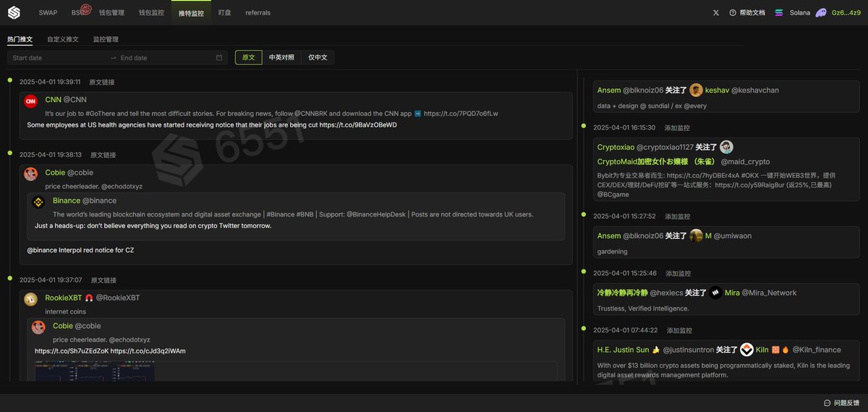This screenshot has width=868, height=412.
Task: Click 添加监控 for the 07:44:22 entry
Action: tap(679, 330)
